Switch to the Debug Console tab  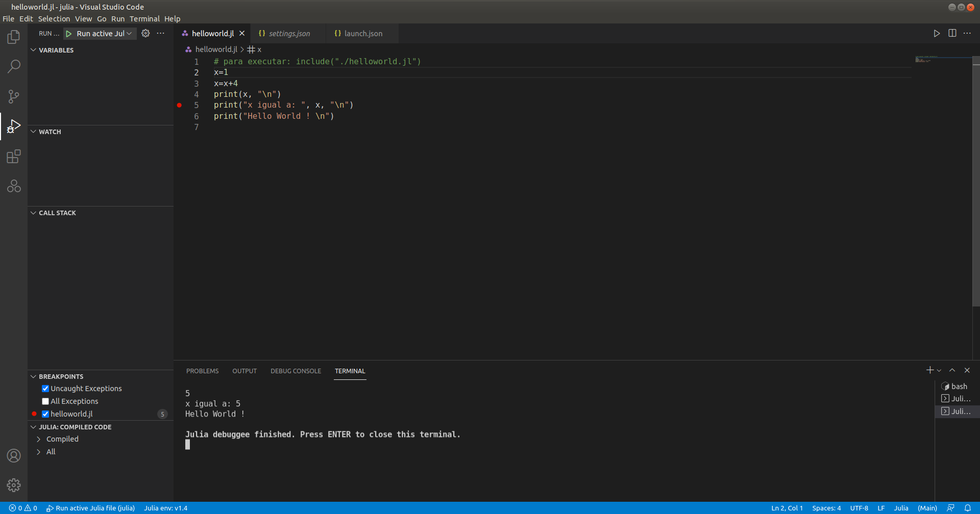click(x=296, y=371)
